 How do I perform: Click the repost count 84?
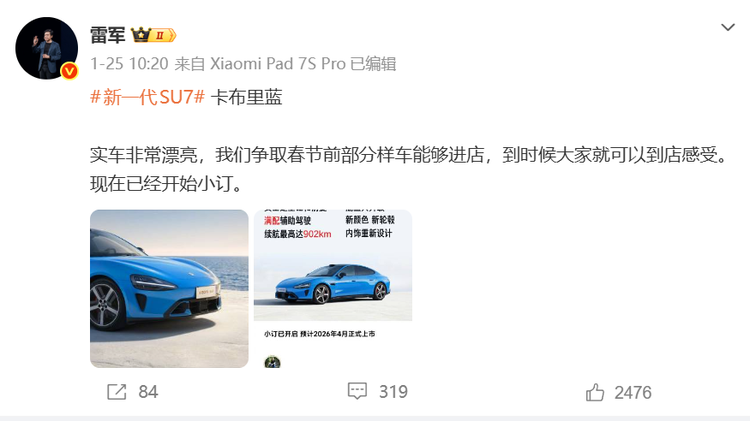pyautogui.click(x=148, y=392)
